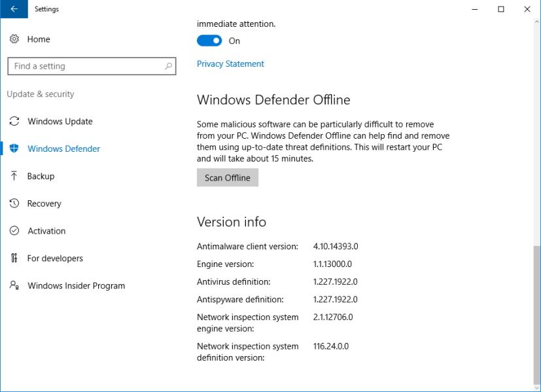Minimize the Settings window
This screenshot has height=392, width=541.
(x=475, y=9)
